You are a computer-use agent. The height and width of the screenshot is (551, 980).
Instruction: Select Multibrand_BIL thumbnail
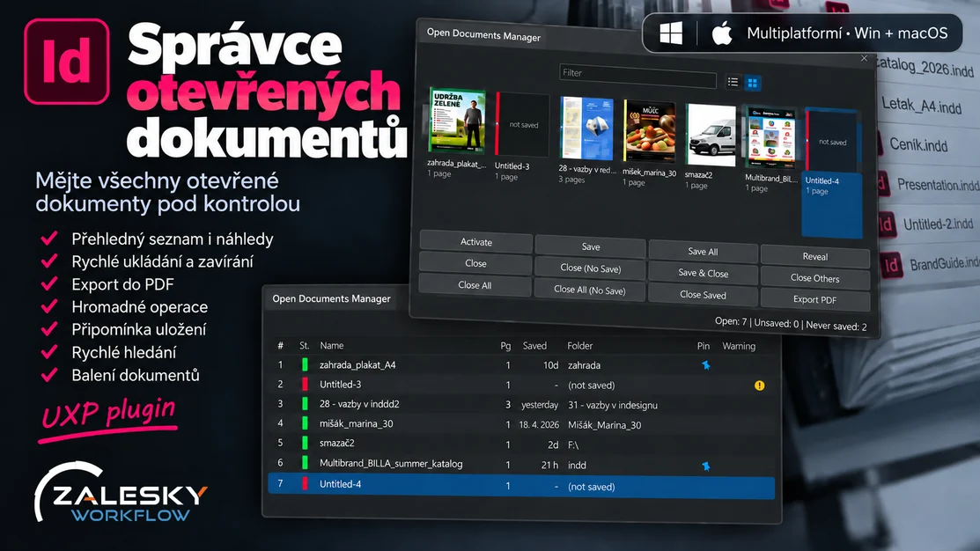(x=770, y=138)
